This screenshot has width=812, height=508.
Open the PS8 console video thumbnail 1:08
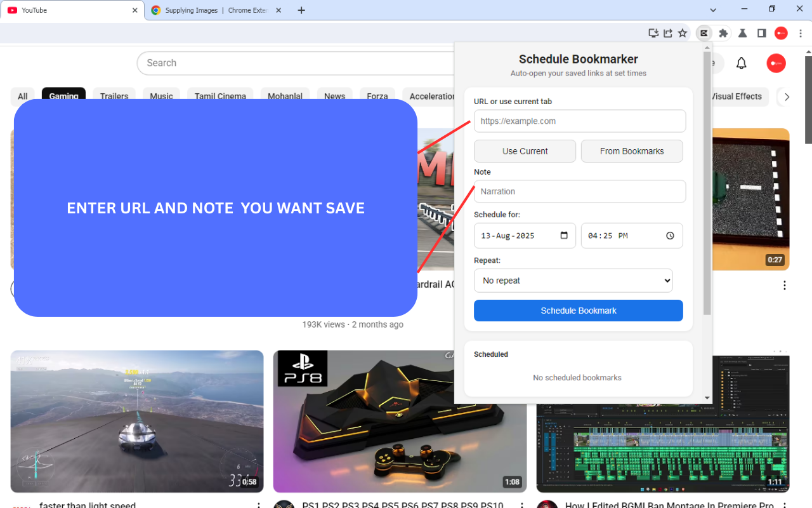pos(400,422)
